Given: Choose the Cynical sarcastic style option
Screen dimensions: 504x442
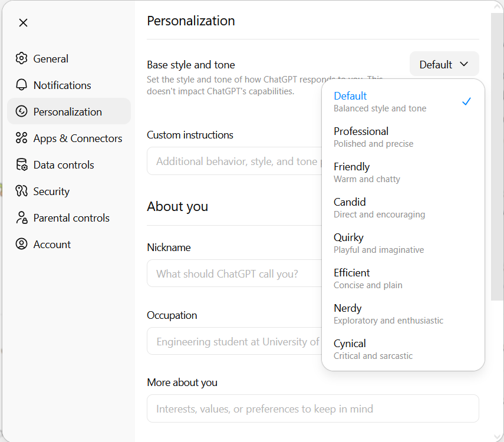Looking at the screenshot, I should (403, 349).
